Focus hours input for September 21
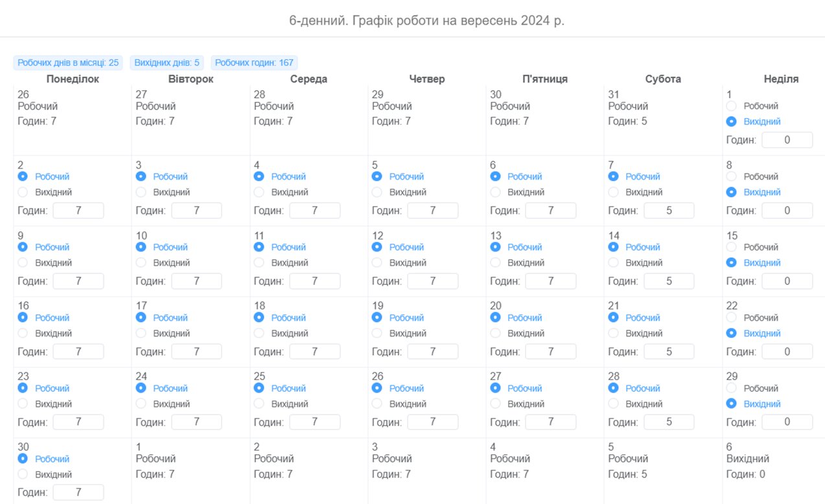The image size is (825, 504). 669,352
